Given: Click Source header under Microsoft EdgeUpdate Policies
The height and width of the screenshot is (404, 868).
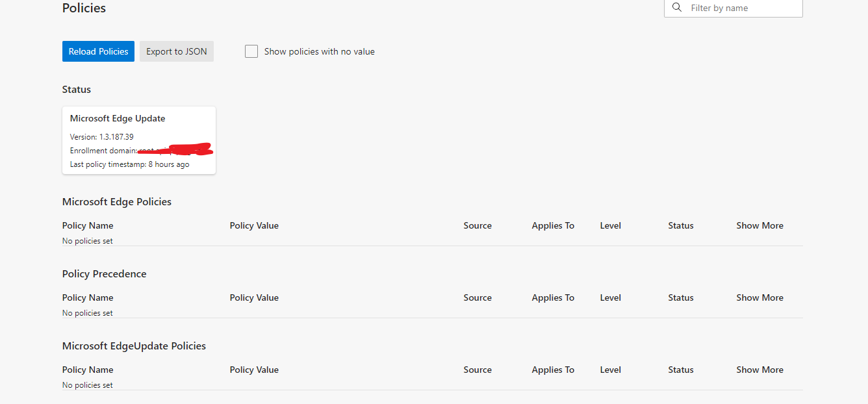Looking at the screenshot, I should [478, 370].
